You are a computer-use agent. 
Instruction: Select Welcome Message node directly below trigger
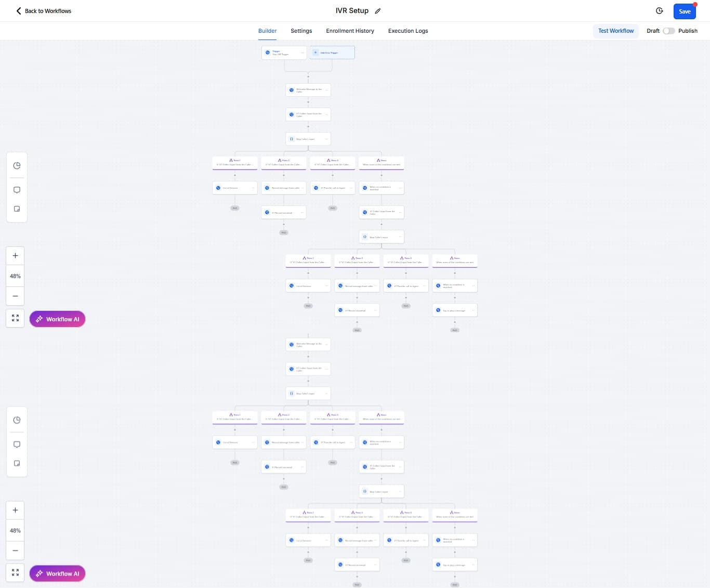pos(308,90)
